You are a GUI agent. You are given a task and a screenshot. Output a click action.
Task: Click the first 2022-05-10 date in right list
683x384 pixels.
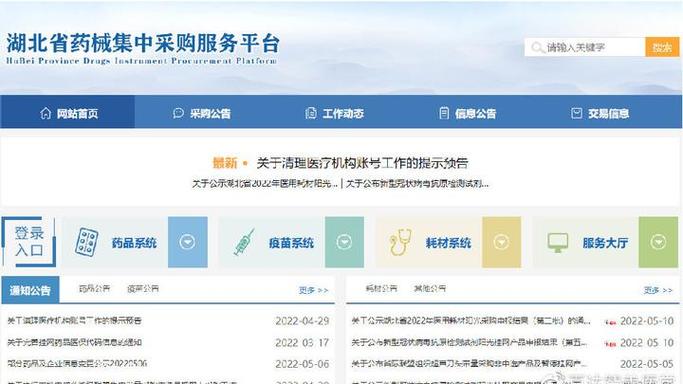tap(647, 321)
